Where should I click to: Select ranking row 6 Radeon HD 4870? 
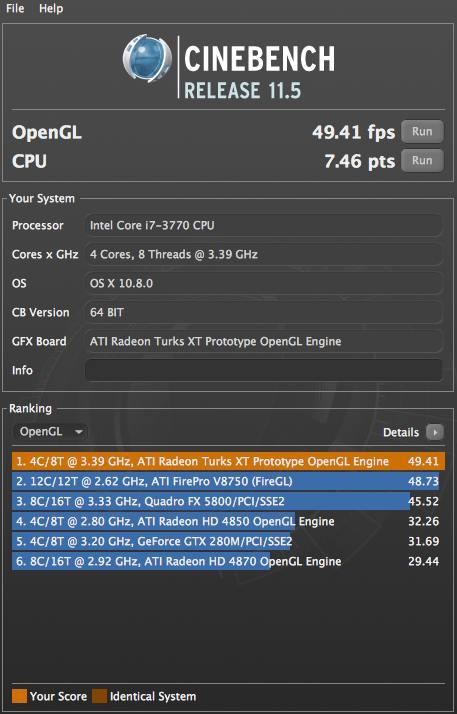(228, 561)
